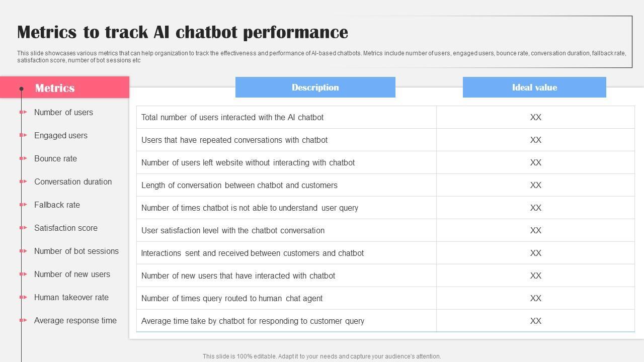Select the description cell about human chat agent

click(x=232, y=298)
